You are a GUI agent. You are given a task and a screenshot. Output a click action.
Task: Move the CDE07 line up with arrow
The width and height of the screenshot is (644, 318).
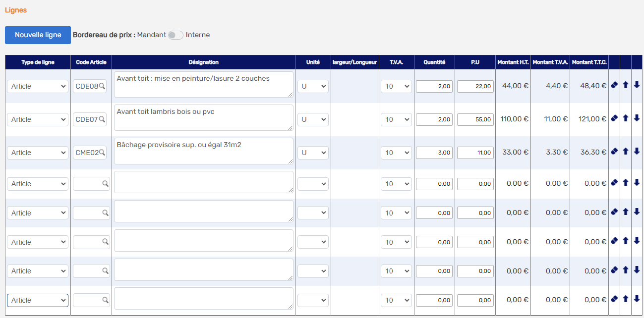pyautogui.click(x=626, y=118)
